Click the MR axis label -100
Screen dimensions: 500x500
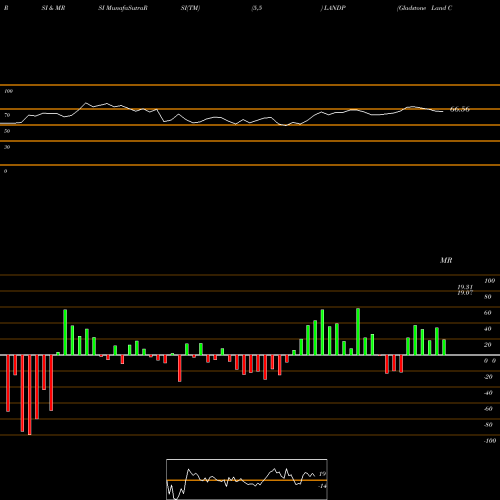[x=490, y=441]
